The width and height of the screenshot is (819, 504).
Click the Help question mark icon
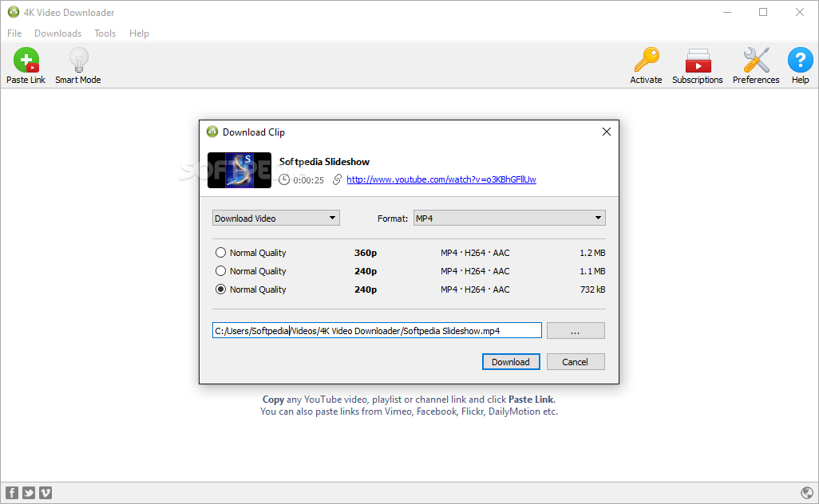click(x=800, y=60)
